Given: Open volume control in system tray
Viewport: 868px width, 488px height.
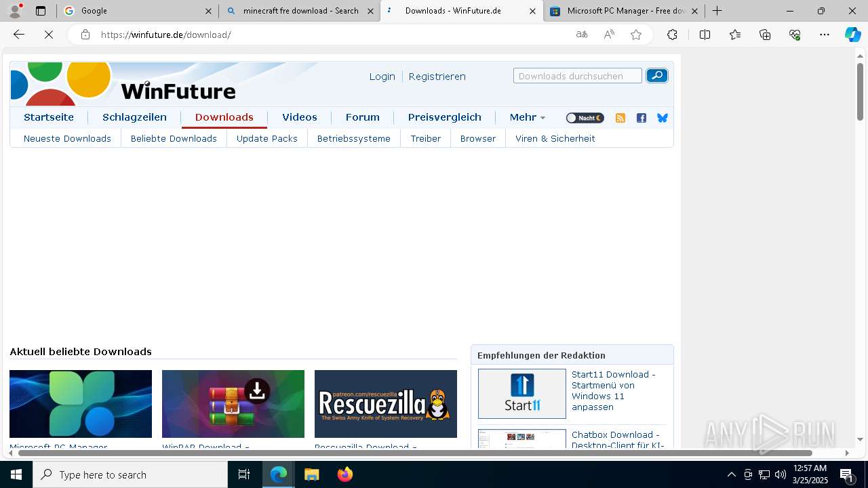Looking at the screenshot, I should click(781, 474).
